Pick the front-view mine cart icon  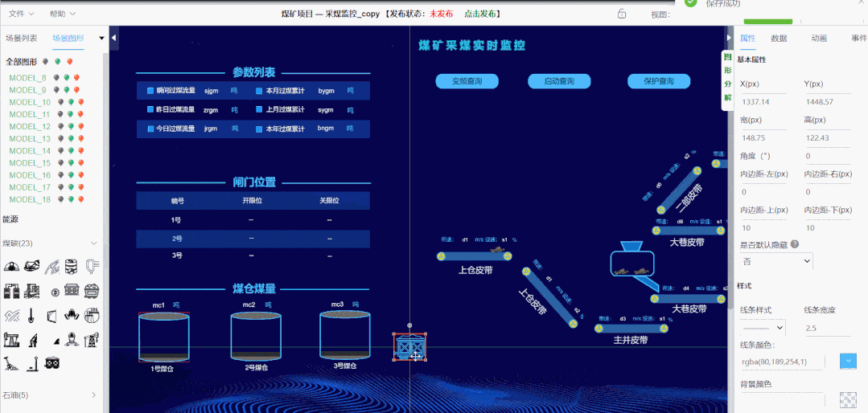[52, 363]
